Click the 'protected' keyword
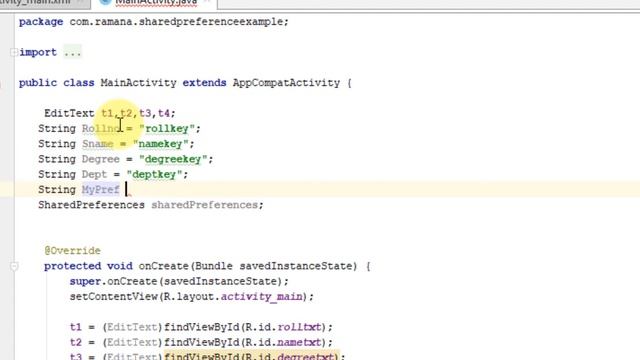 pos(72,266)
